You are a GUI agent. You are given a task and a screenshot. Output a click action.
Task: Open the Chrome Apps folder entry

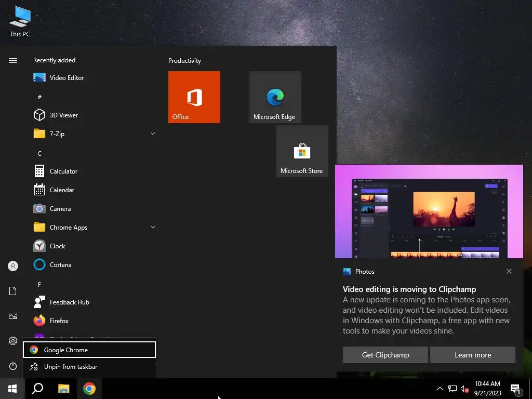95,228
